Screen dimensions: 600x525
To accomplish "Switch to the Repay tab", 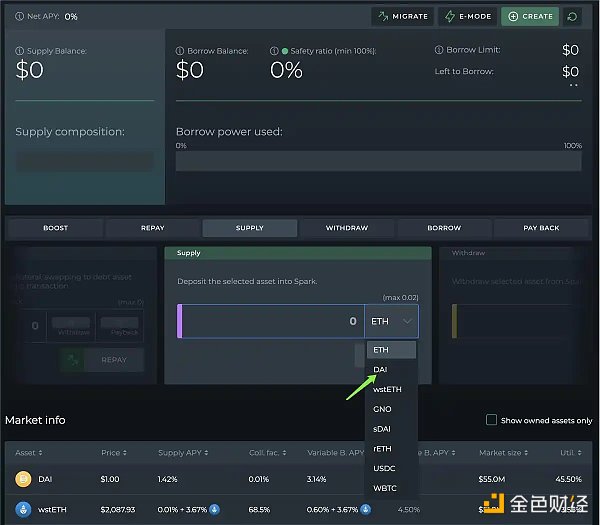I will click(x=153, y=228).
